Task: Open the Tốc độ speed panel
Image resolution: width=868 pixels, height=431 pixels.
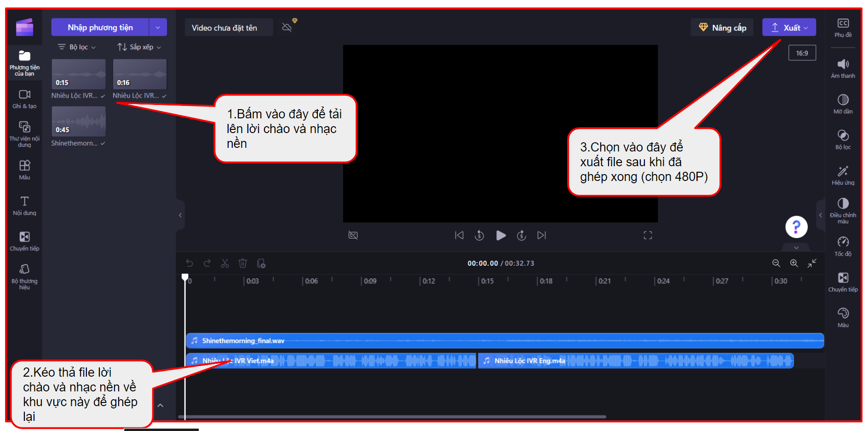Action: pos(843,246)
